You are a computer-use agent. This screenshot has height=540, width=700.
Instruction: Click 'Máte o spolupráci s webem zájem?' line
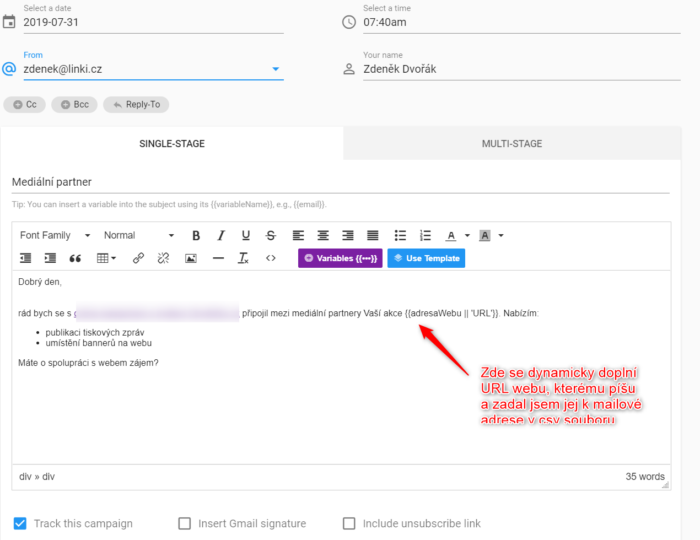[88, 362]
